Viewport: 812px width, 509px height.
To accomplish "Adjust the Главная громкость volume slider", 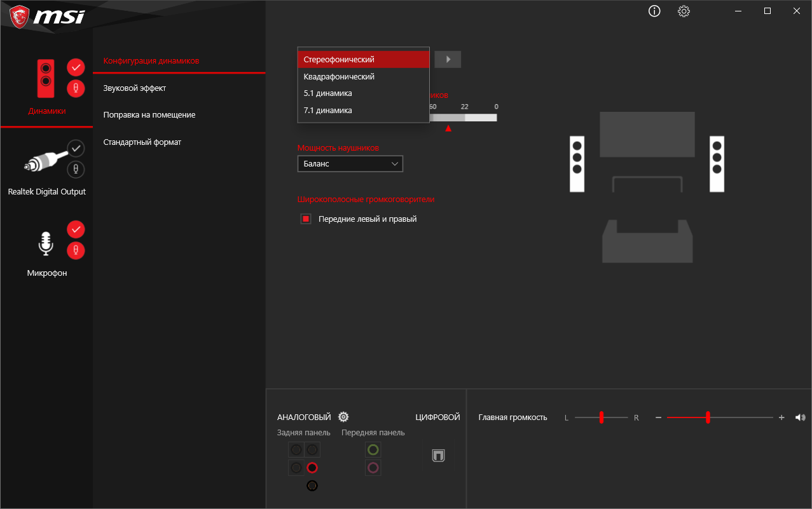I will point(720,417).
